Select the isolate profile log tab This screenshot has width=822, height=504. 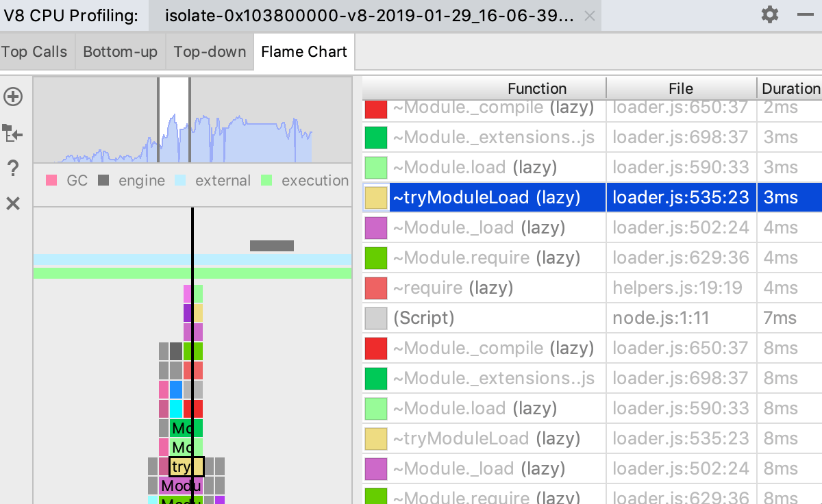tap(370, 16)
